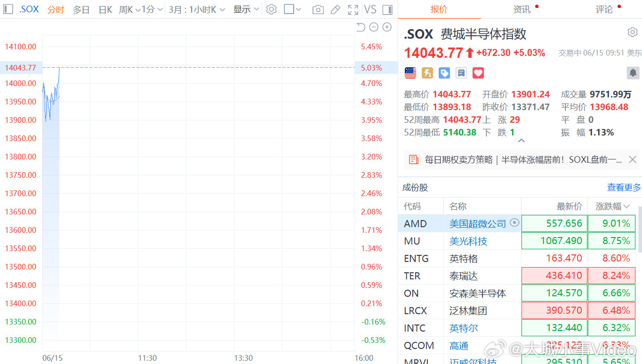
Task: Open 美国超微公司 stock link
Action: [478, 223]
